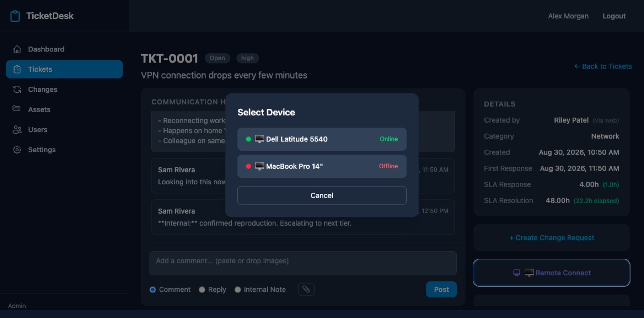Viewport: 644px width, 318px height.
Task: Cancel the Select Device dialog
Action: pos(322,195)
